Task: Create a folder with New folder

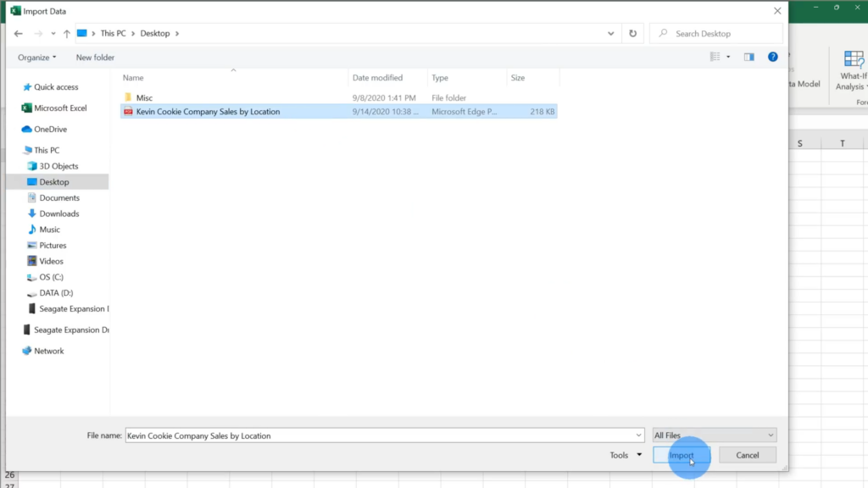Action: coord(94,57)
